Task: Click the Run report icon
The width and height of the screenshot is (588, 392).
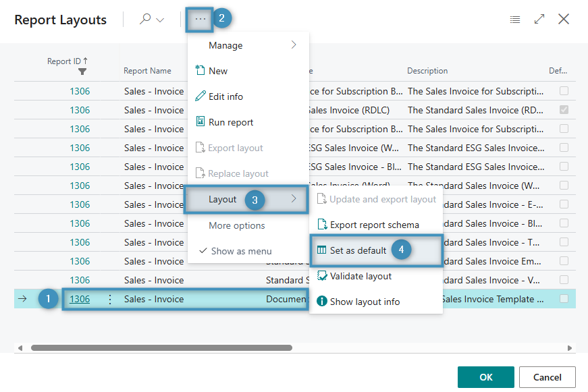Action: (x=201, y=121)
